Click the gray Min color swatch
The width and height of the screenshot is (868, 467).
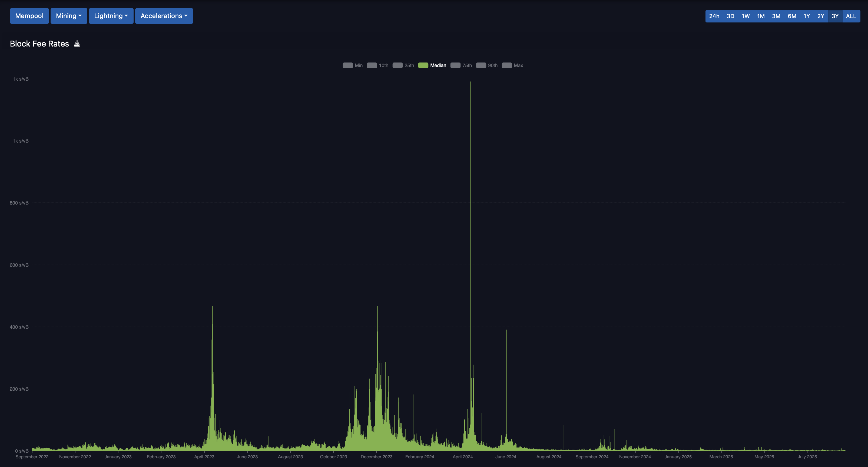tap(348, 65)
